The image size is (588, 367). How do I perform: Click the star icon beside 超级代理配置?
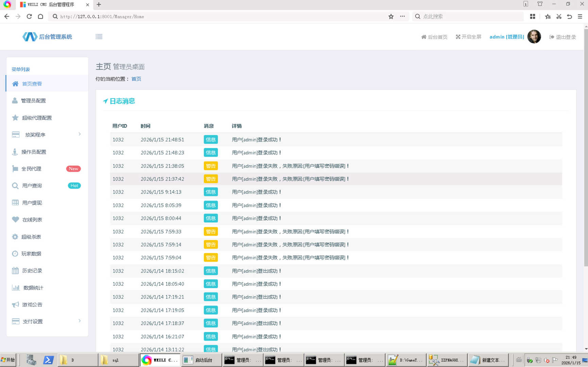15,118
